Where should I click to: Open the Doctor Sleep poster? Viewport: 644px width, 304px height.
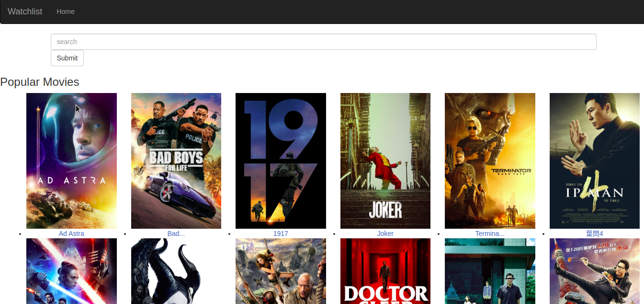coord(385,271)
